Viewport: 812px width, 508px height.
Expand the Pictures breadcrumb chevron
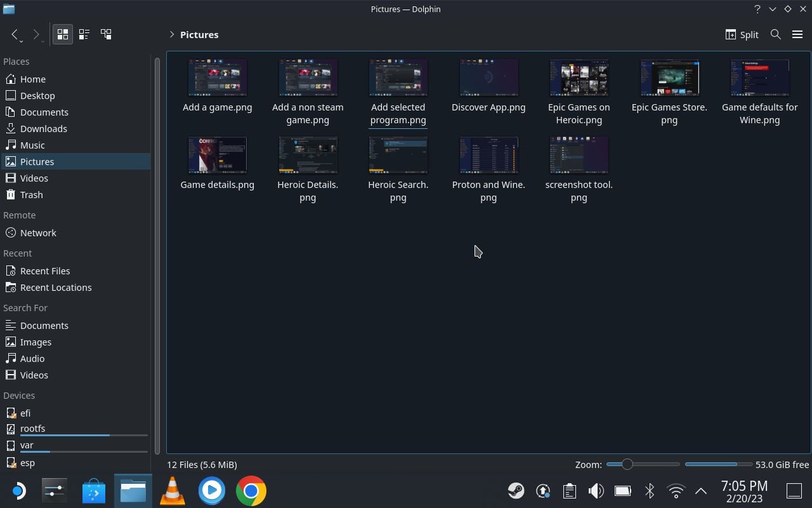[x=171, y=34]
